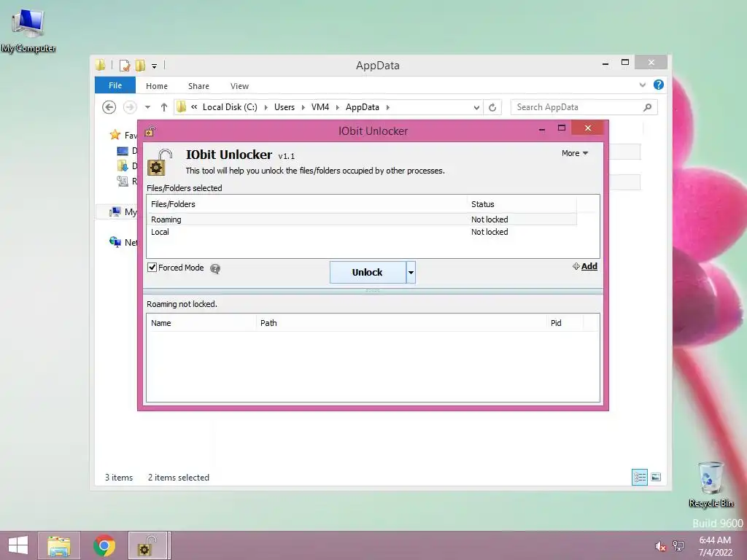Open the Unlock button dropdown arrow
The image size is (747, 560).
click(x=411, y=273)
